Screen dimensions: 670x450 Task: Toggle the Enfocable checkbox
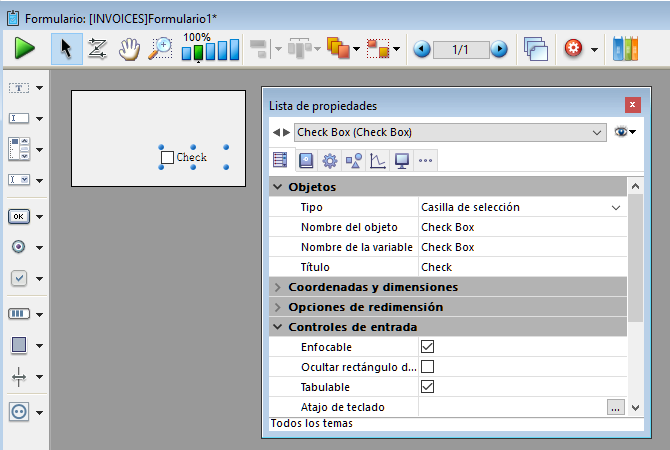[427, 346]
